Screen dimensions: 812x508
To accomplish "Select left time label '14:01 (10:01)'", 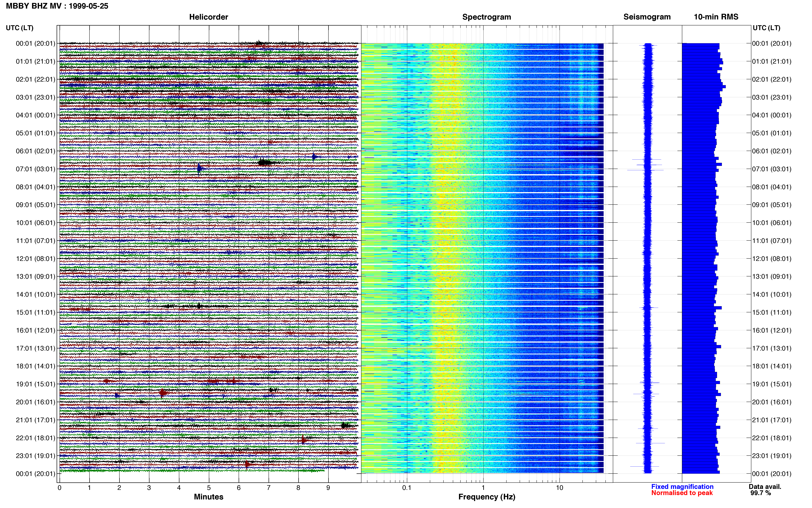I will click(36, 295).
